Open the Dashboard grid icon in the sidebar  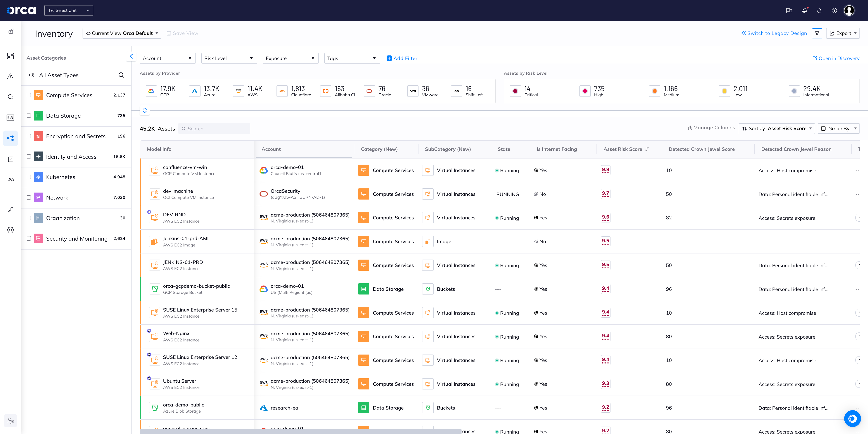click(10, 56)
